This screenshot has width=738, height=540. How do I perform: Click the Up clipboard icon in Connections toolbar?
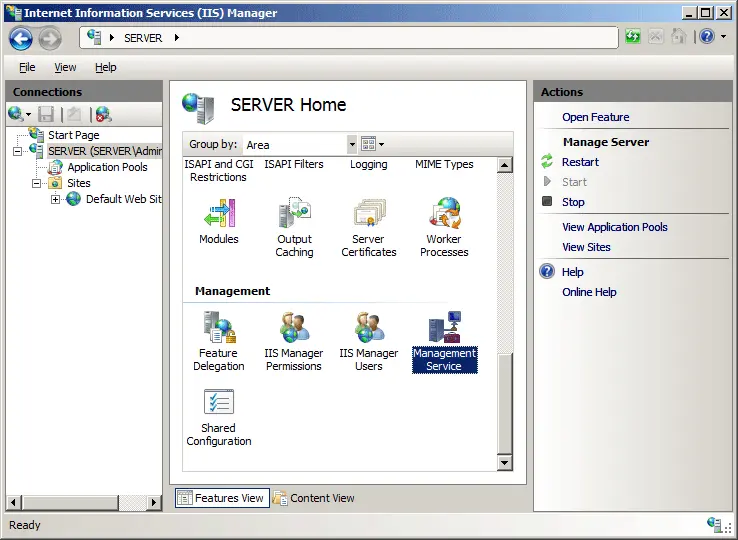pos(74,114)
